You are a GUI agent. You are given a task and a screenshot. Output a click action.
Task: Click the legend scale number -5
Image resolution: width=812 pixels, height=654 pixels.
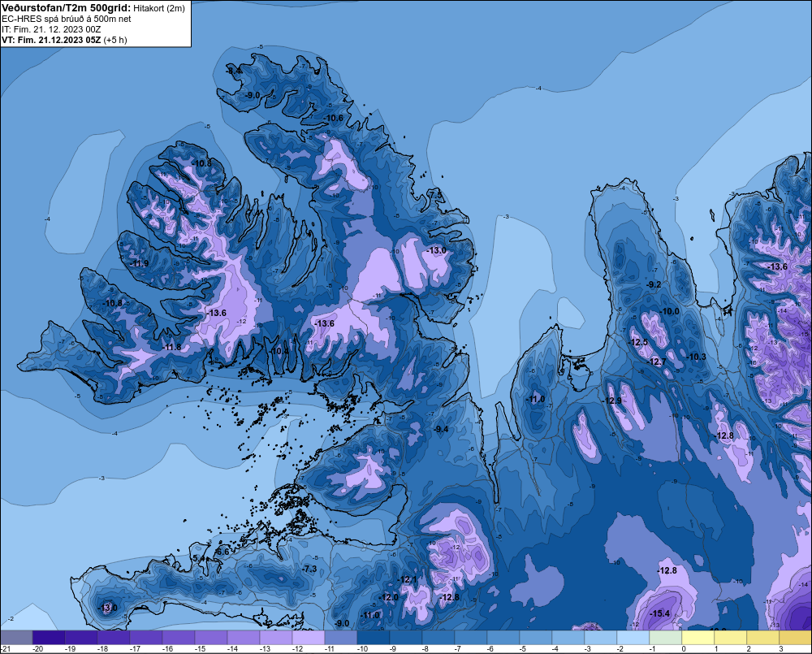coord(522,649)
